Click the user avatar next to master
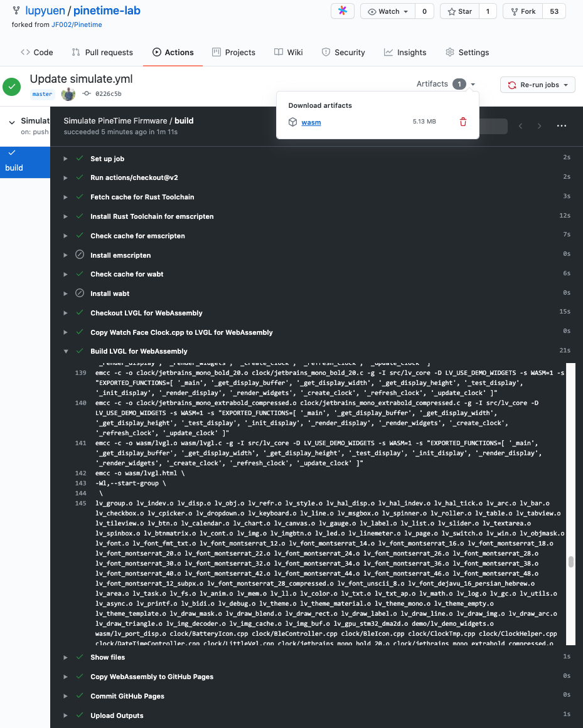Image resolution: width=583 pixels, height=728 pixels. click(68, 94)
